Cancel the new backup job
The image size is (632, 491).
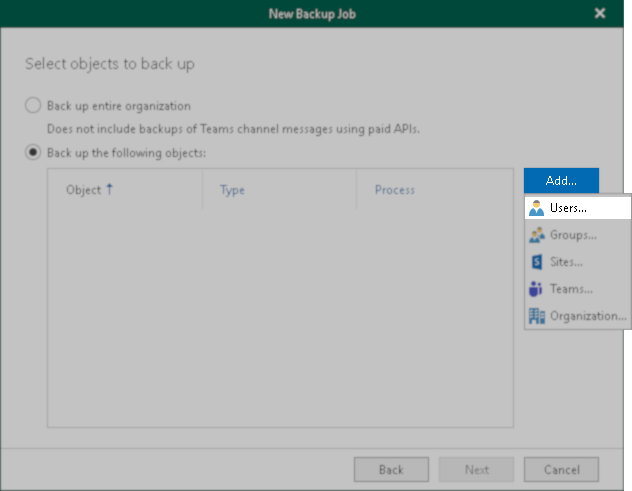pos(561,470)
